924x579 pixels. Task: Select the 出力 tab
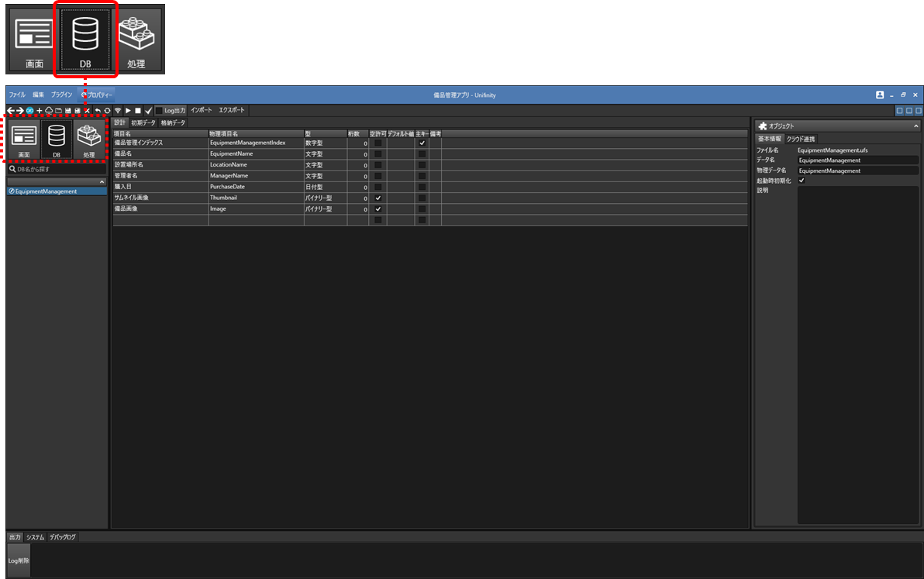click(15, 537)
